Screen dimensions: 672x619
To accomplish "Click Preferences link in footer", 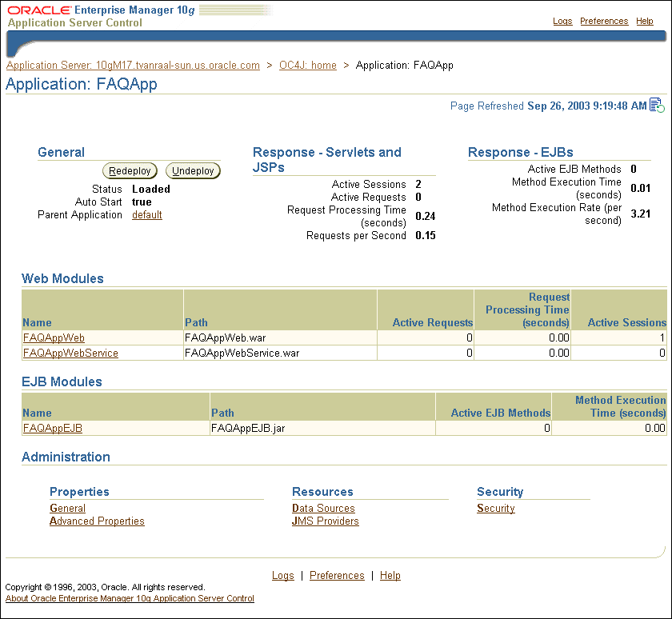I will coord(337,575).
